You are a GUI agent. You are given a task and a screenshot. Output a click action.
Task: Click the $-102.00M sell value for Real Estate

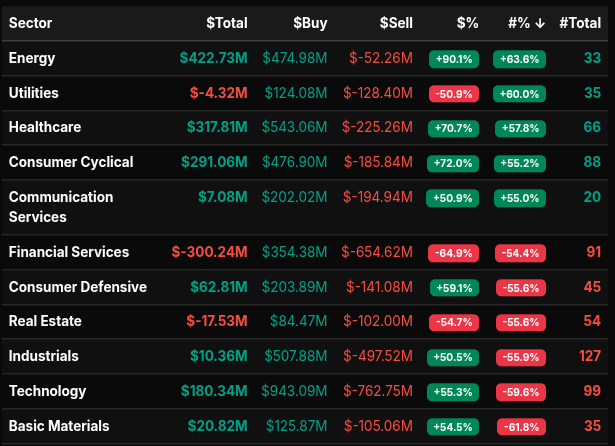(376, 321)
